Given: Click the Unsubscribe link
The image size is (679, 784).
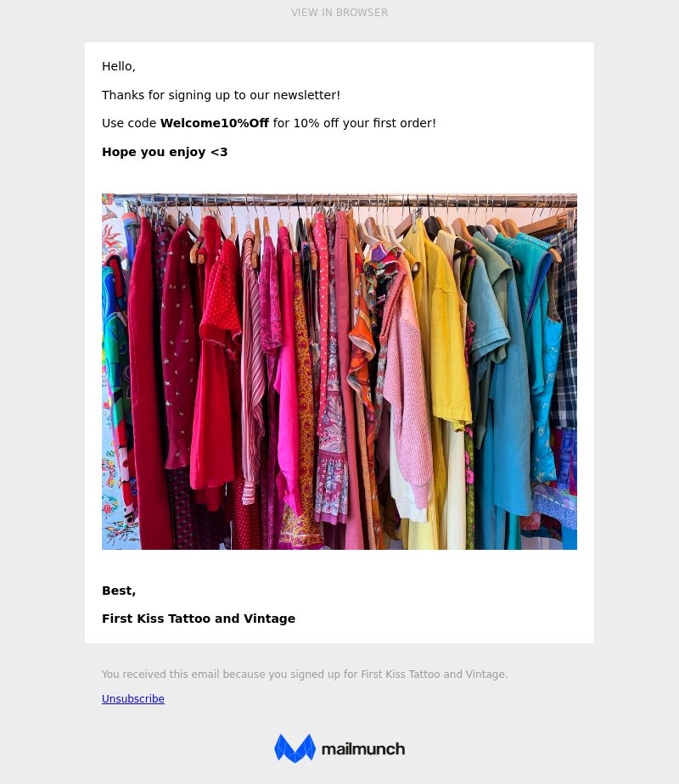Looking at the screenshot, I should tap(133, 698).
